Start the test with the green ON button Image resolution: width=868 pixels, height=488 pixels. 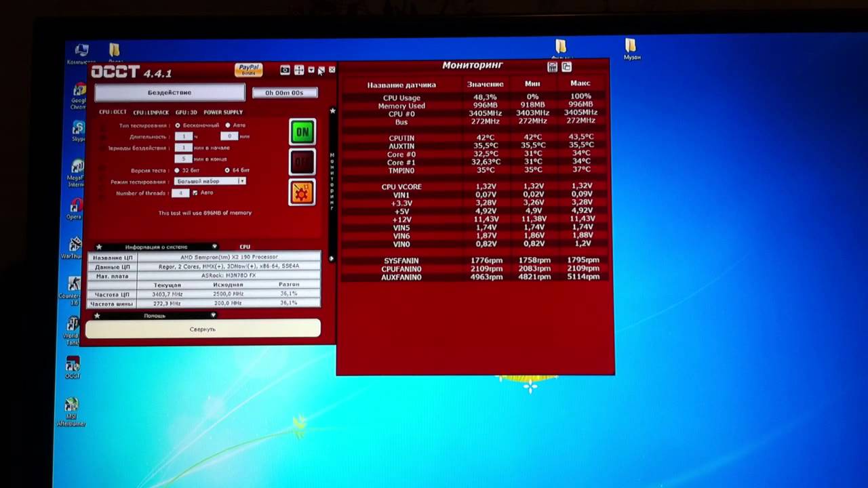pos(302,131)
